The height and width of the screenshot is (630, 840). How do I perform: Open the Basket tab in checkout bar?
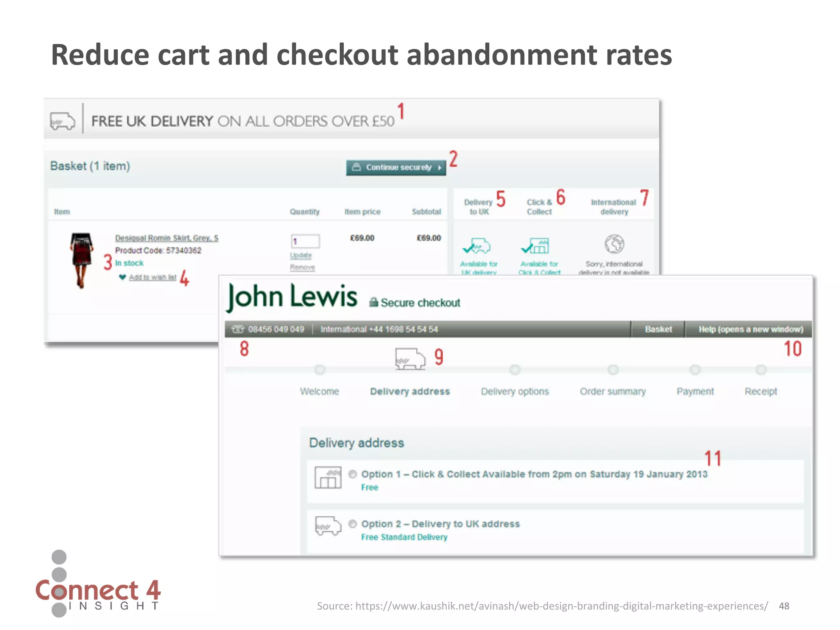658,329
